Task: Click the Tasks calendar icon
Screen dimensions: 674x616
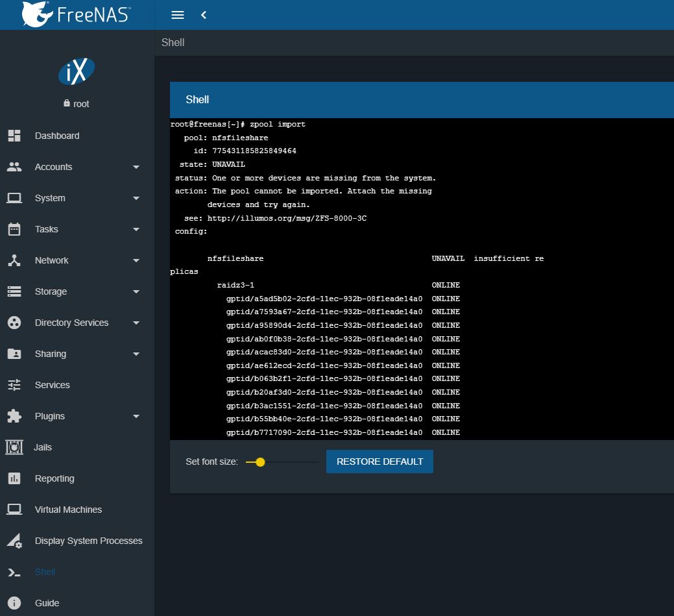Action: point(14,229)
